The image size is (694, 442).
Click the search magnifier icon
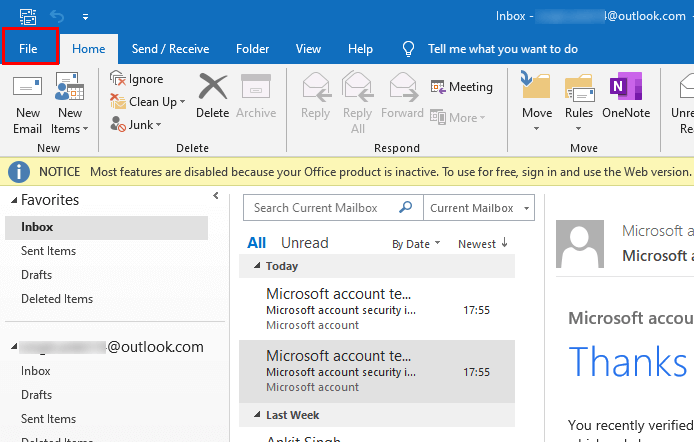(x=405, y=207)
